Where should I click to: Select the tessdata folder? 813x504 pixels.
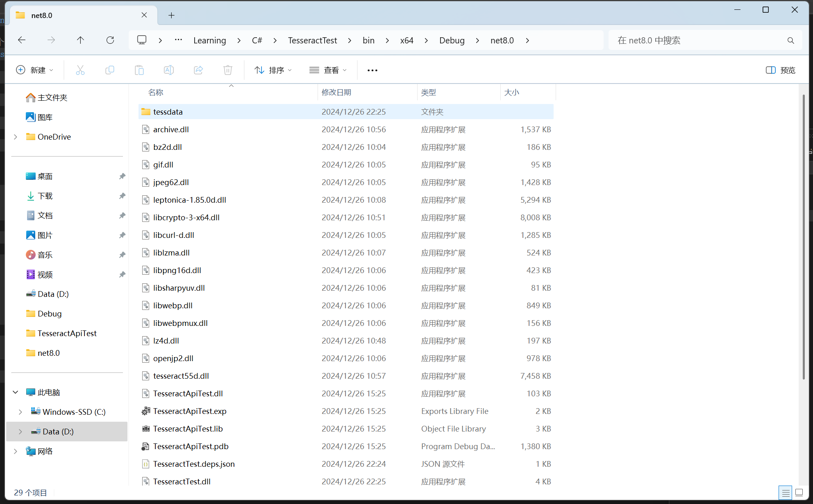pos(346,112)
